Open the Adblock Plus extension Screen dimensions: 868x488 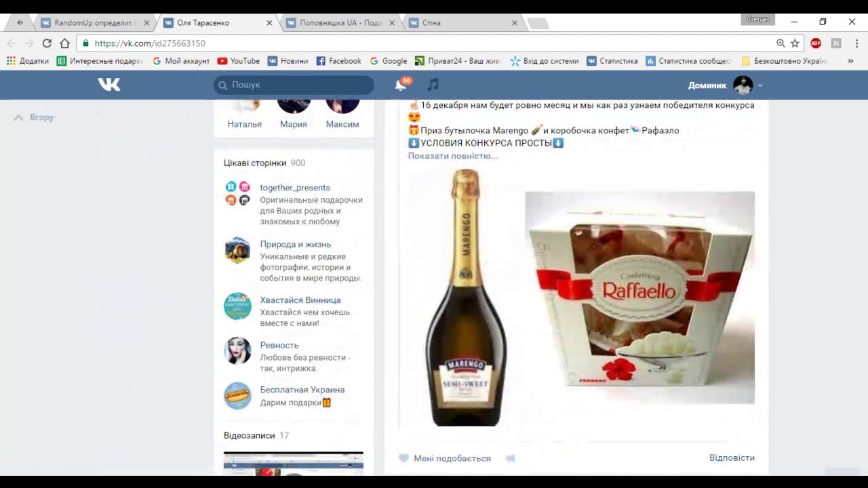pos(816,43)
